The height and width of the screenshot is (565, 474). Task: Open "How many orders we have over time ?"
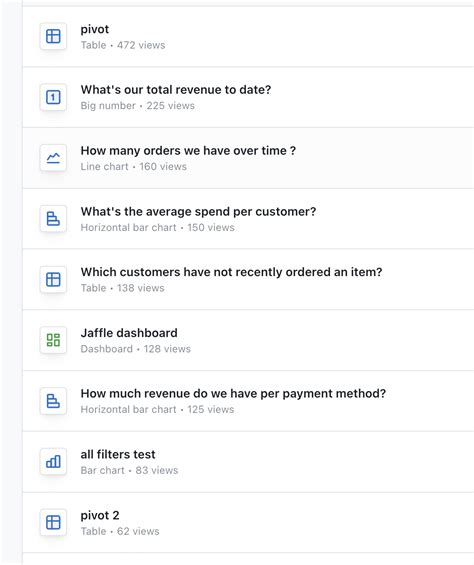coord(188,151)
